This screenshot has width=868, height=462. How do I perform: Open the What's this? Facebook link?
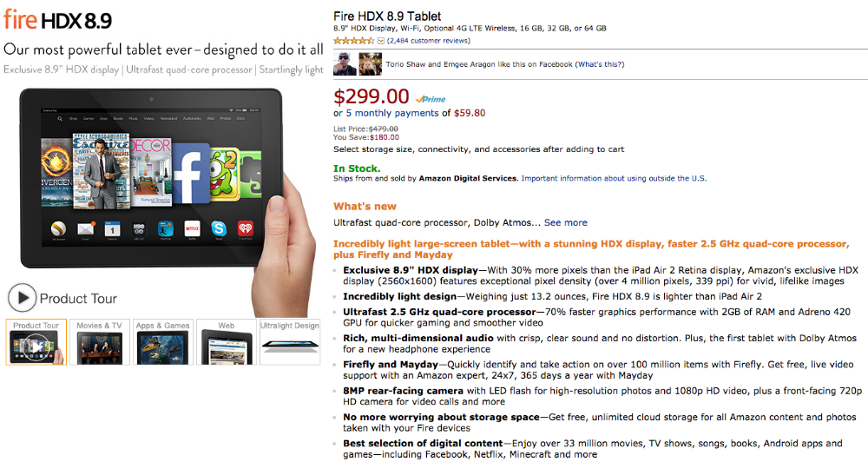tap(600, 64)
